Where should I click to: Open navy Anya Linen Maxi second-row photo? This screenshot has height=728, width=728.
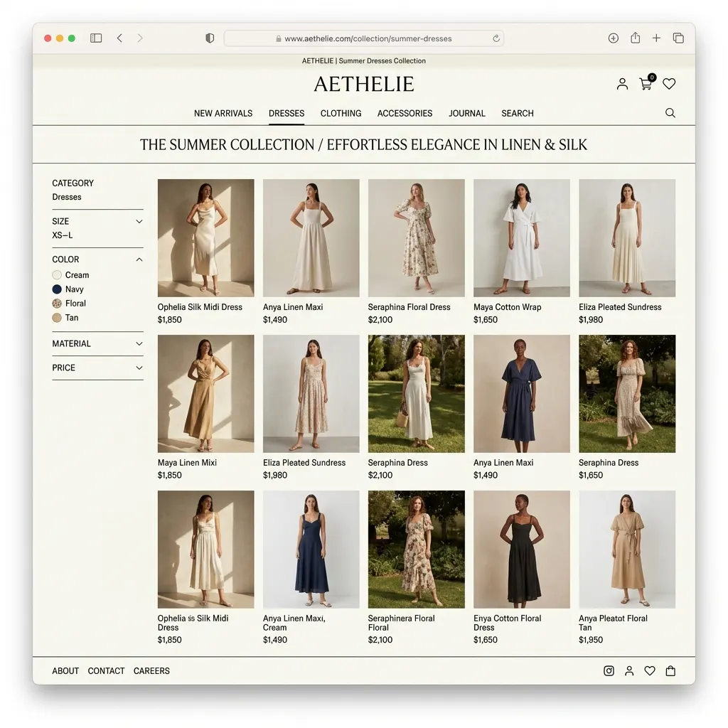522,394
